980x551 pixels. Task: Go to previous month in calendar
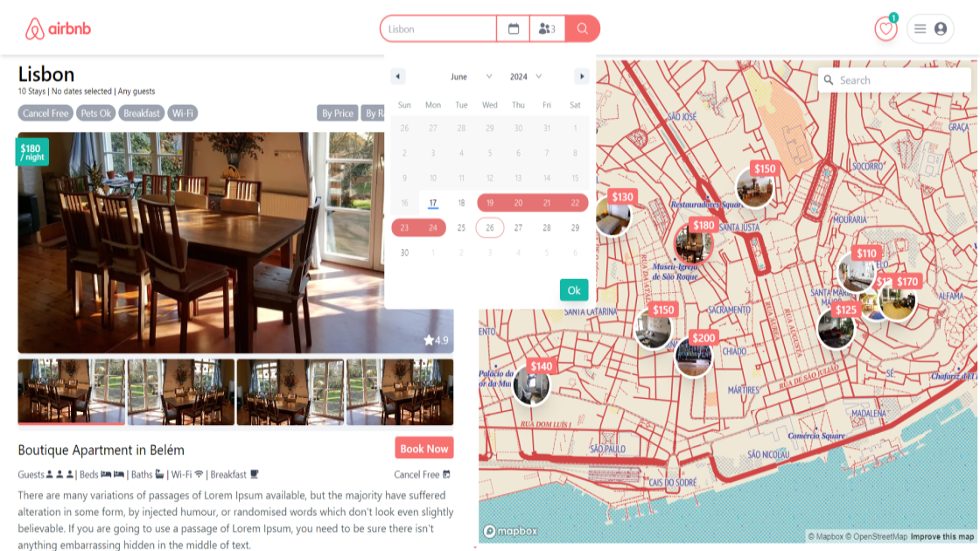(x=398, y=77)
